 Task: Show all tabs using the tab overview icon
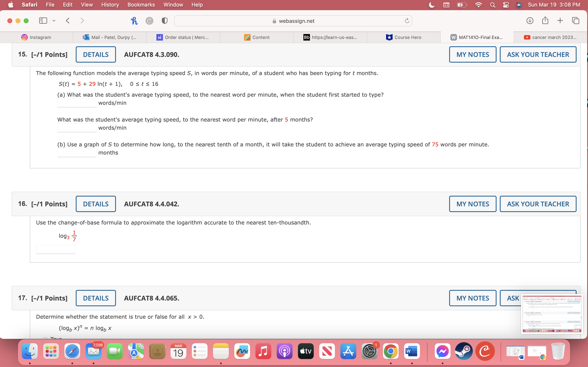pos(576,21)
